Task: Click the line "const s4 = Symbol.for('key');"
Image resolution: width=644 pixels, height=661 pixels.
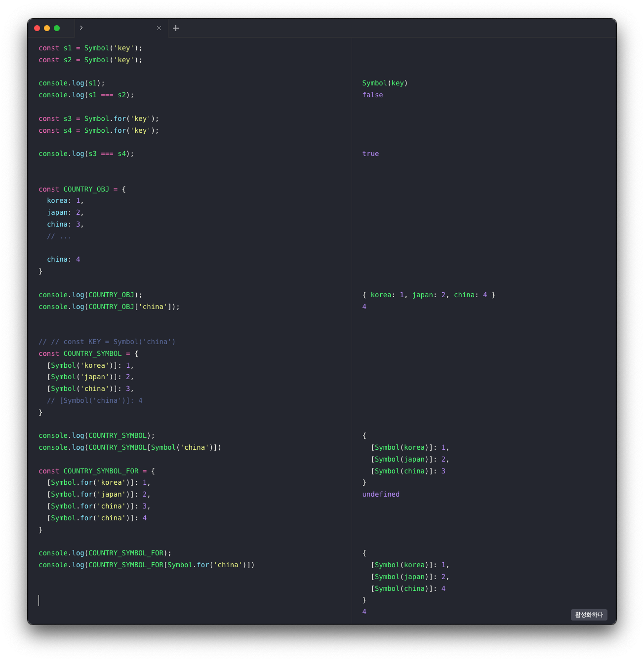Action: tap(99, 130)
